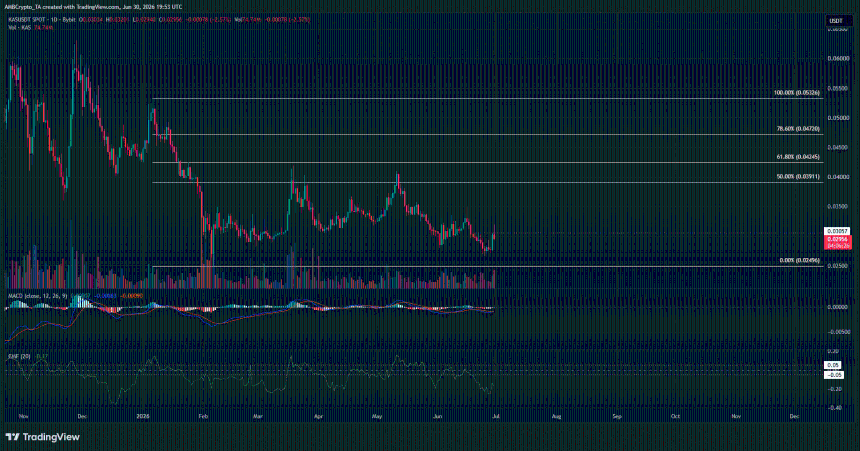
Task: Click the white 0.03057 price label
Action: [x=837, y=232]
